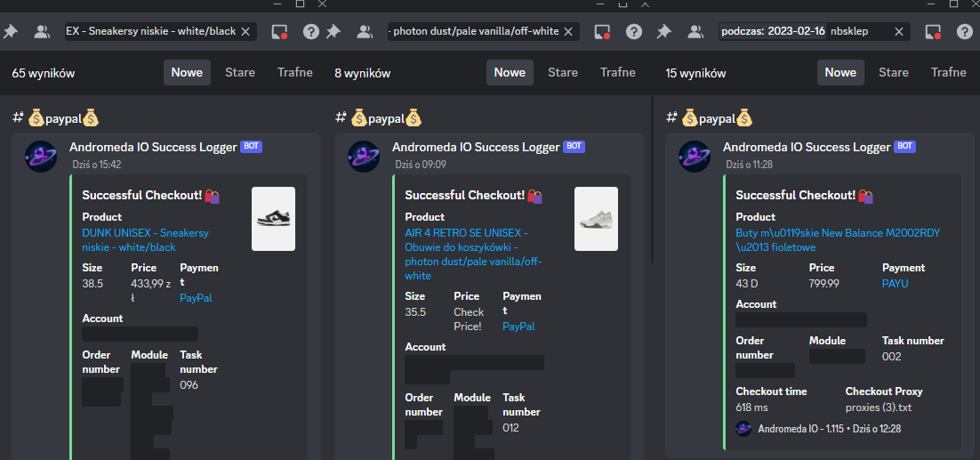The image size is (980, 460).
Task: Open help icon in the right Discord window
Action: pyautogui.click(x=965, y=31)
